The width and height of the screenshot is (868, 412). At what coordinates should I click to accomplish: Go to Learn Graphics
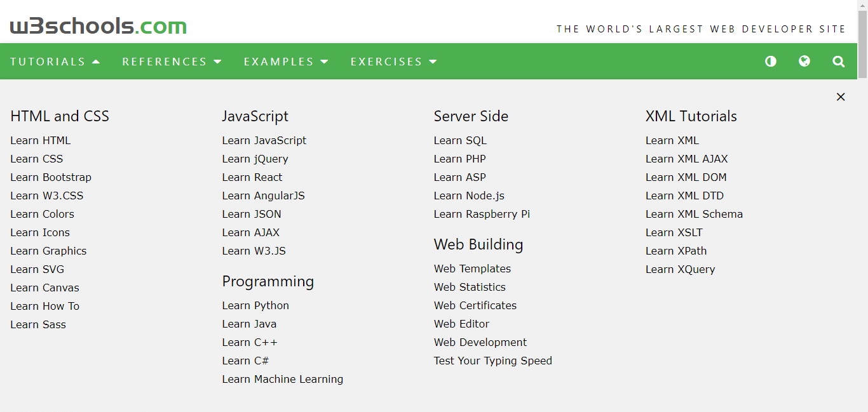click(x=48, y=251)
